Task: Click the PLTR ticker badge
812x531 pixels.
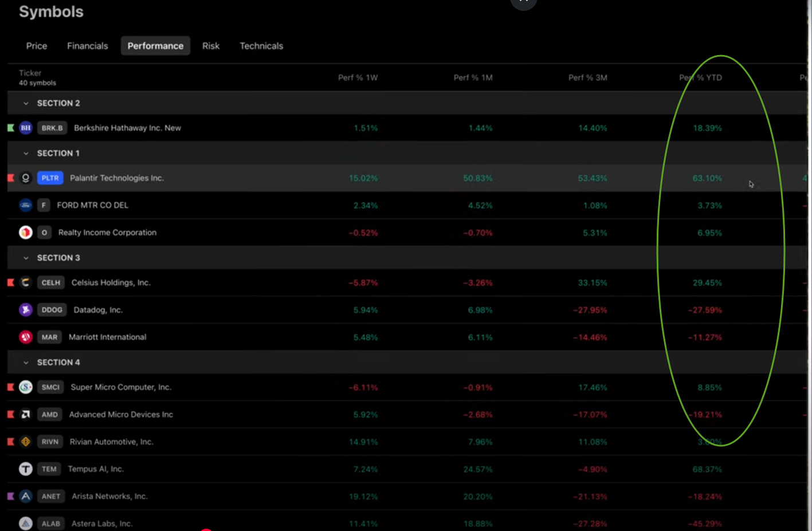Action: tap(50, 178)
